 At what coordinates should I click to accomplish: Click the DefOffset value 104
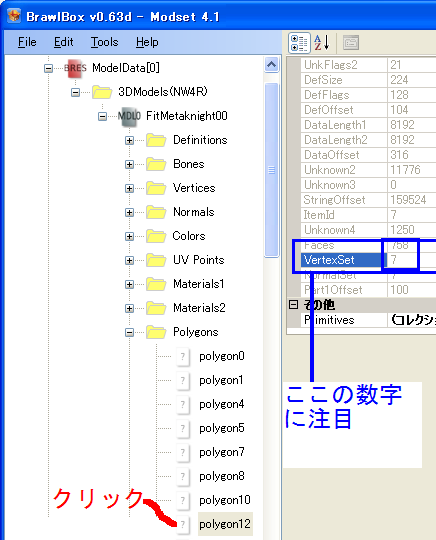[x=399, y=110]
